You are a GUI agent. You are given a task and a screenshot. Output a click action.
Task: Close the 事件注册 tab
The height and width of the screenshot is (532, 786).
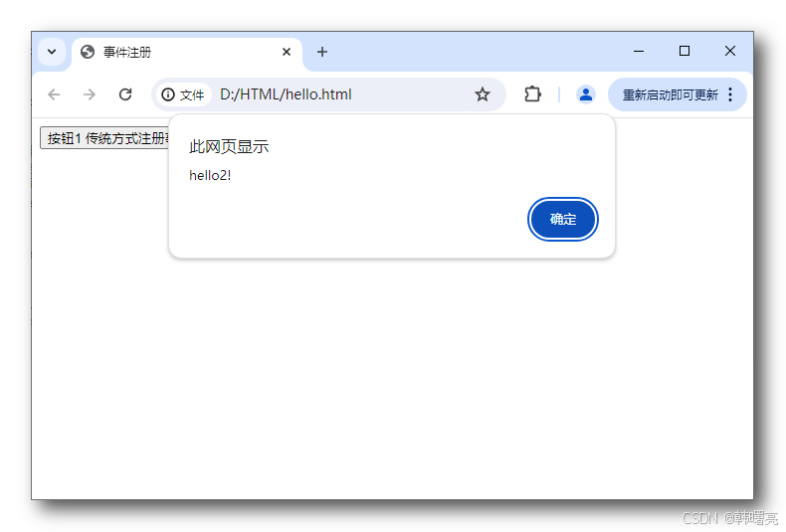coord(287,52)
